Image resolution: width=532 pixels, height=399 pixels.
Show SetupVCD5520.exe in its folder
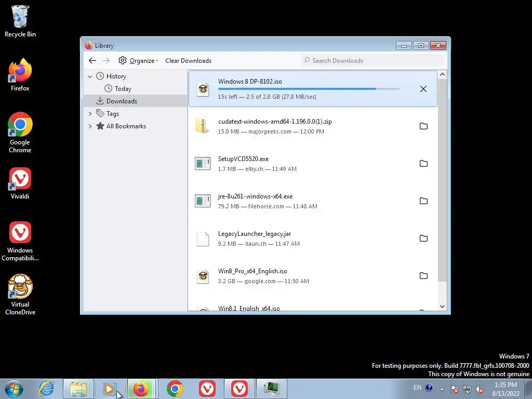tap(423, 164)
